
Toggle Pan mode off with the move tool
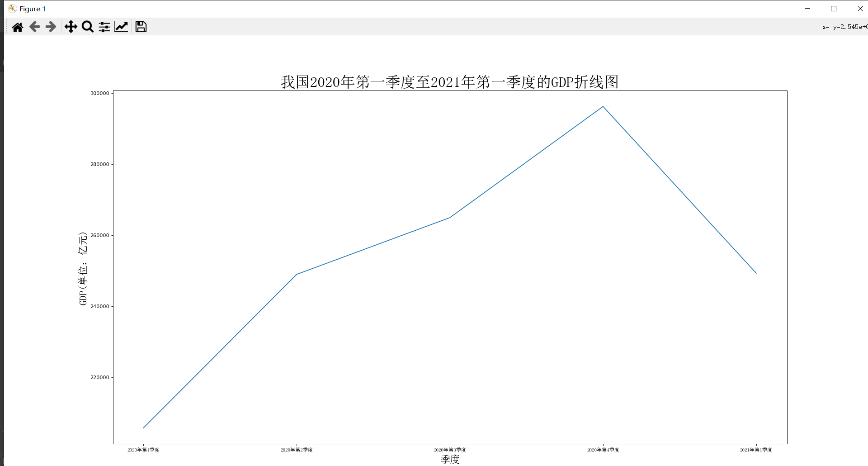(x=71, y=27)
